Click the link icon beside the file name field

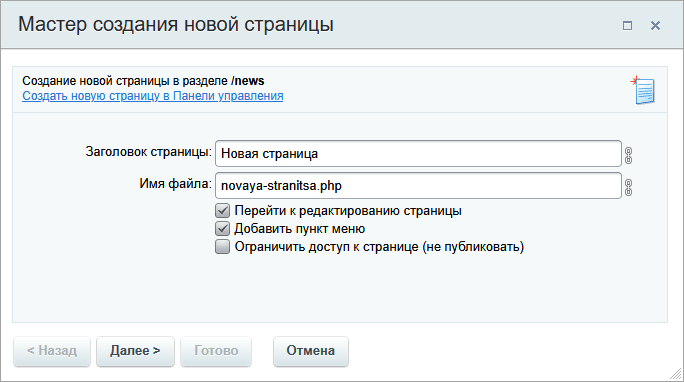[628, 187]
